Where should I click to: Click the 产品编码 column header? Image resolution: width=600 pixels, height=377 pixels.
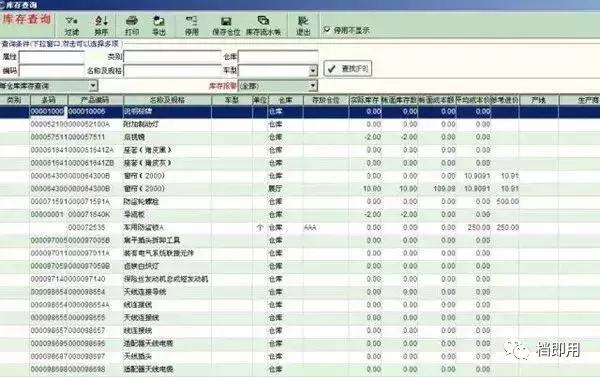pyautogui.click(x=95, y=100)
